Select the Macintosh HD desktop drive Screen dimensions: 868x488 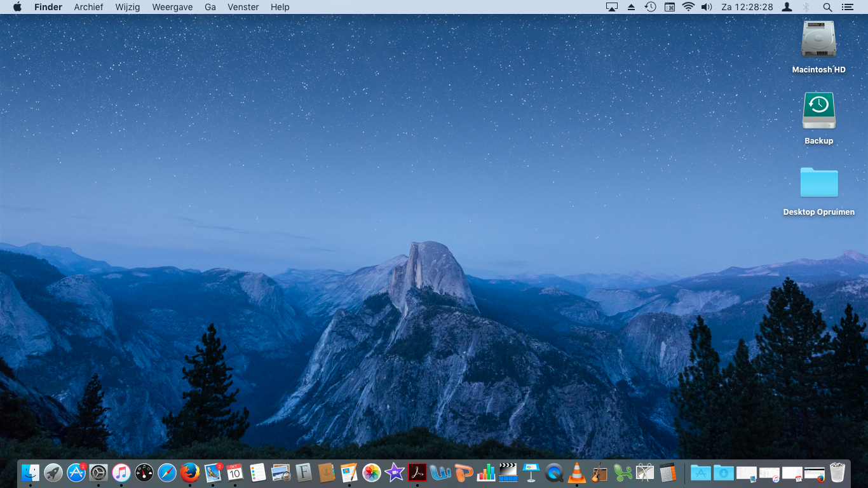[x=818, y=47]
